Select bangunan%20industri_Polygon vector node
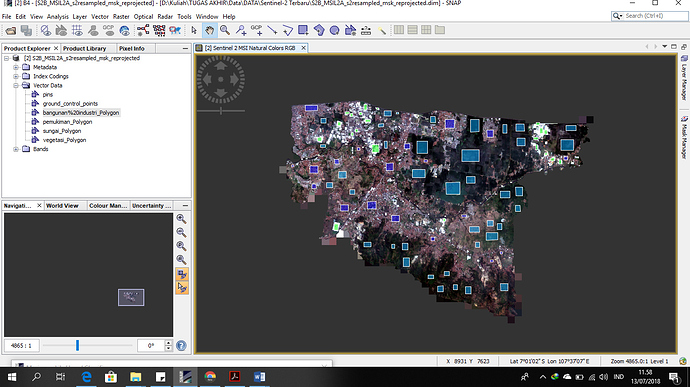The image size is (690, 387). 81,113
